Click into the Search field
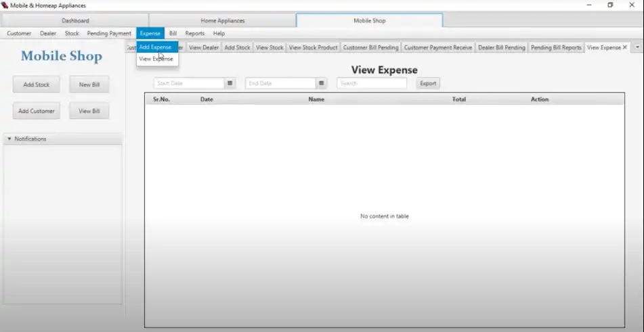644x332 pixels. point(371,83)
